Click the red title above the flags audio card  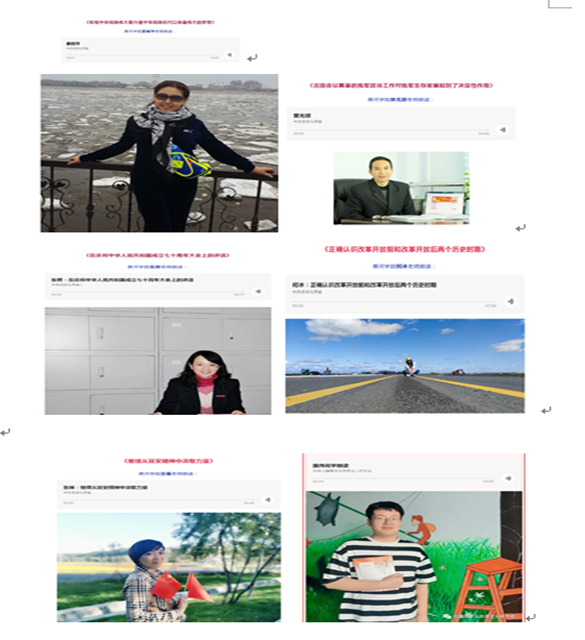[x=169, y=461]
